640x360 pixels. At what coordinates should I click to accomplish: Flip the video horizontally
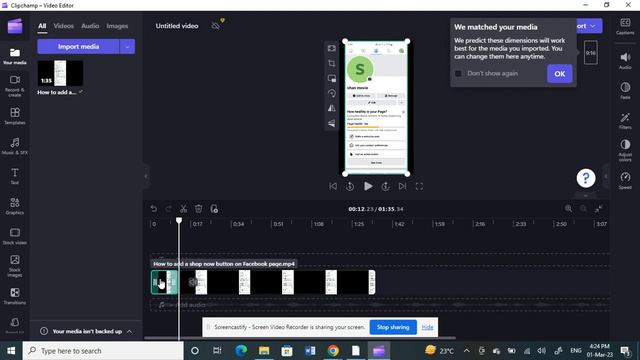(x=331, y=108)
